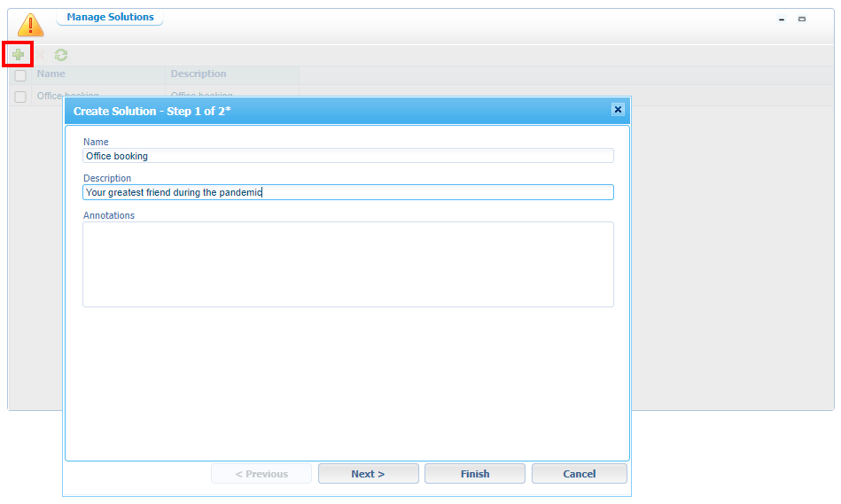Click the green refresh arrows icon
The image size is (841, 504).
[x=61, y=55]
